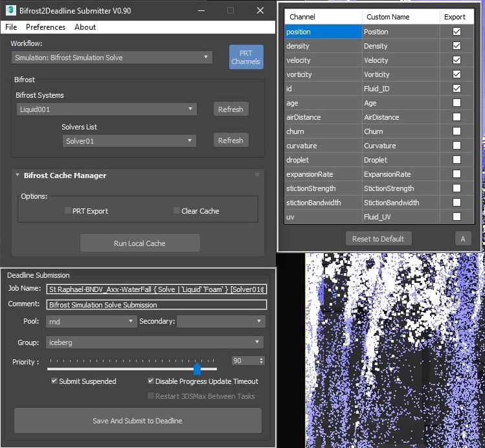This screenshot has height=448, width=485.
Task: Check Export for the age channel
Action: point(457,103)
